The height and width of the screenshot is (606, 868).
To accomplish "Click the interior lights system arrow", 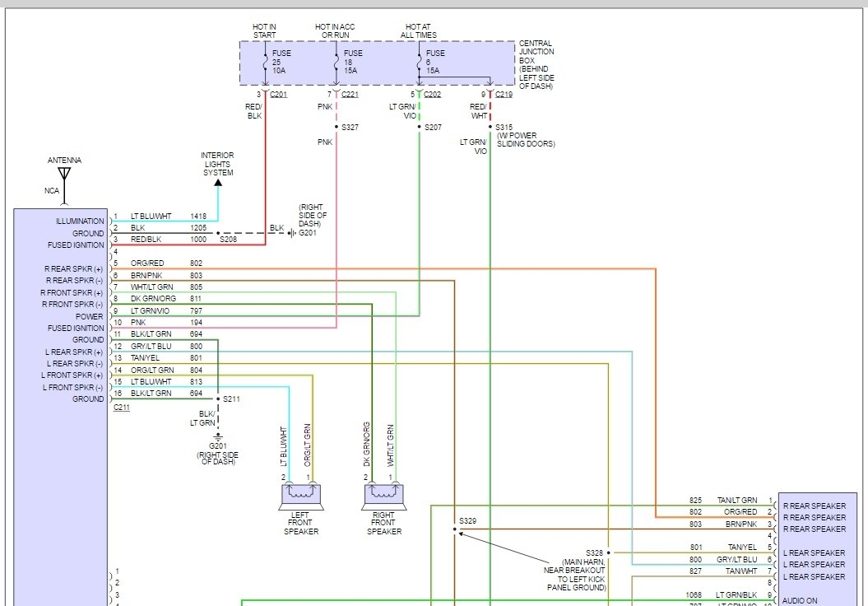I will 218,182.
